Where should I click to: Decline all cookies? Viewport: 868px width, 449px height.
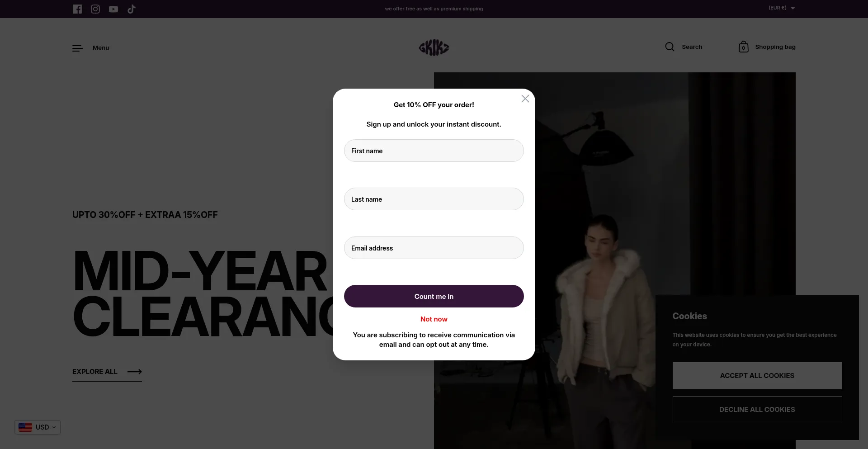point(757,410)
